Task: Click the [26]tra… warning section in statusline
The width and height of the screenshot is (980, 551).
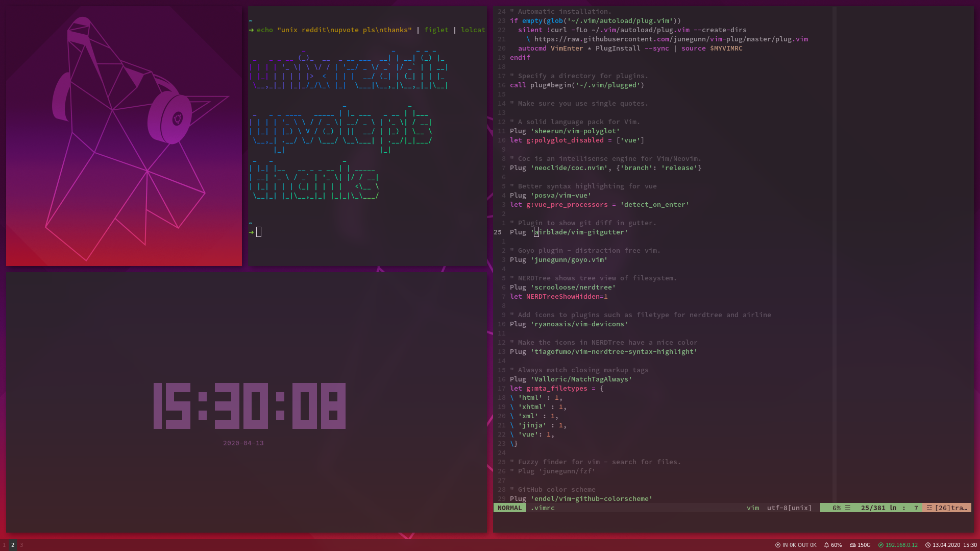Action: 947,508
